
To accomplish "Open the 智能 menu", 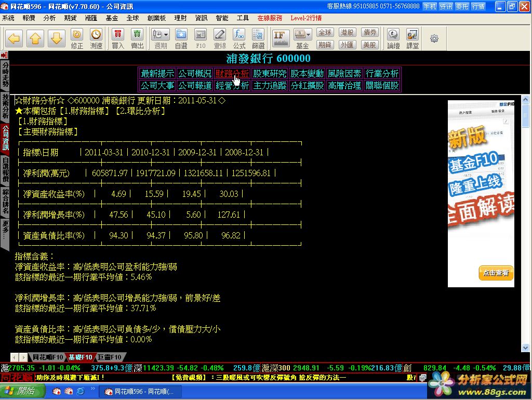I will (x=222, y=18).
